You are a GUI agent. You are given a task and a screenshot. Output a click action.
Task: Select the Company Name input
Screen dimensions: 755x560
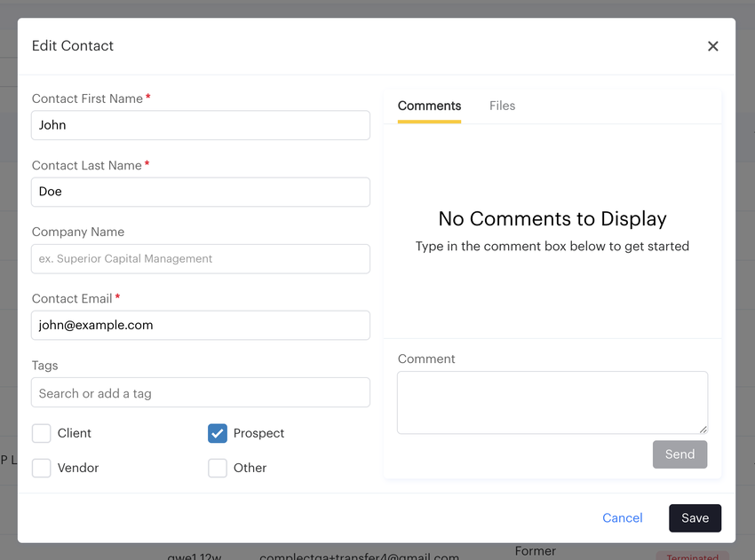pos(201,259)
